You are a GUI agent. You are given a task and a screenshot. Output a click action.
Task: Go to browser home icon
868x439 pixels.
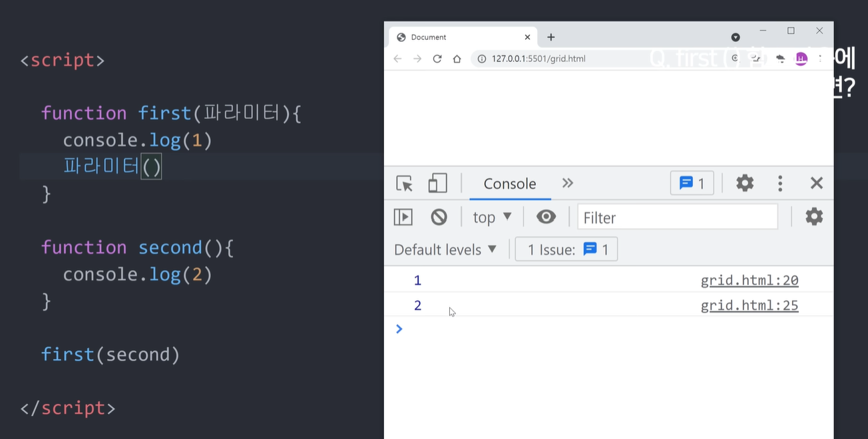tap(457, 59)
